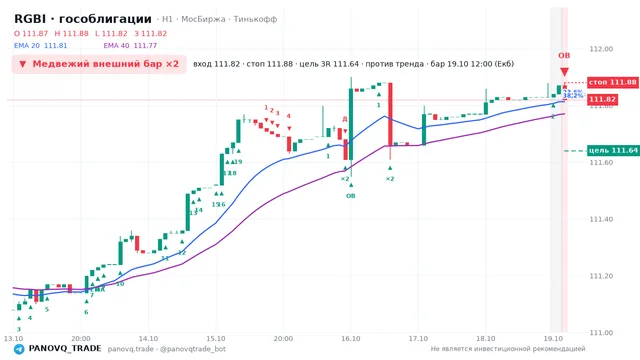Click the EMA 20 111.81 legend entry

point(40,46)
